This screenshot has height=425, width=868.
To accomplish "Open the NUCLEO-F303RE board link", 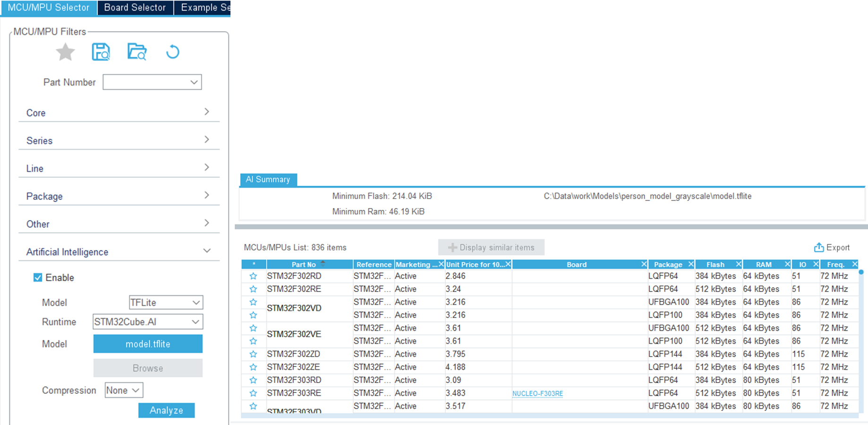I will pyautogui.click(x=537, y=393).
